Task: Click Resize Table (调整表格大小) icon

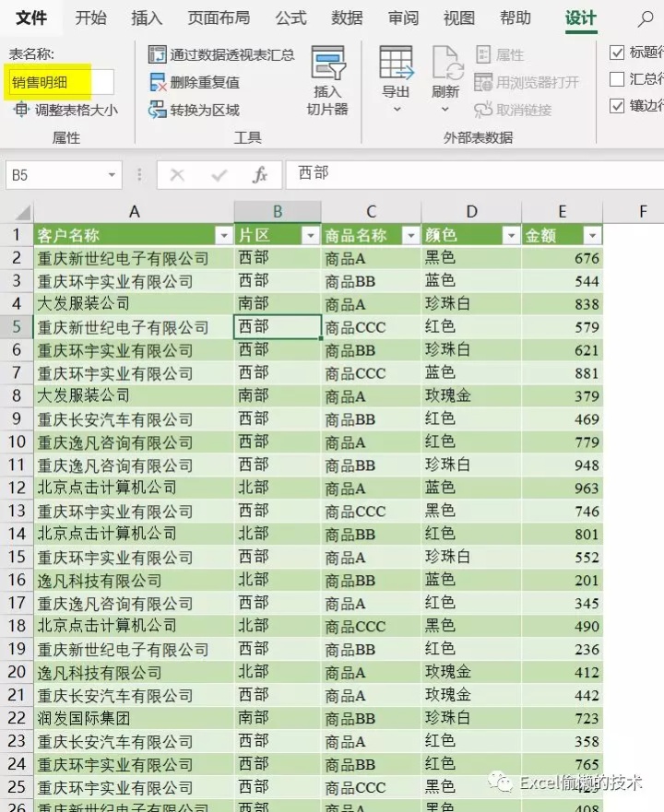Action: click(x=21, y=110)
